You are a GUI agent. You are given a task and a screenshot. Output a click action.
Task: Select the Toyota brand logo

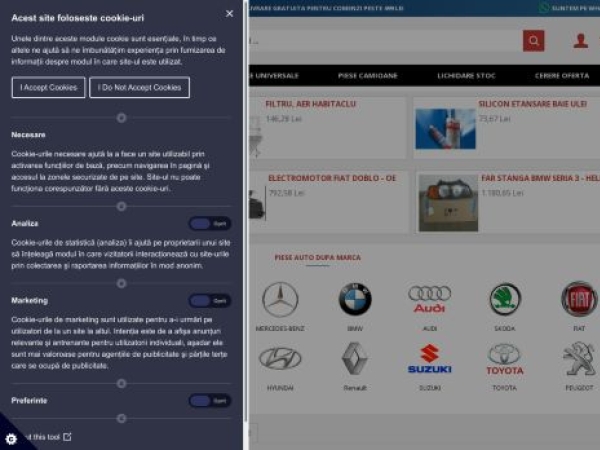coord(505,359)
